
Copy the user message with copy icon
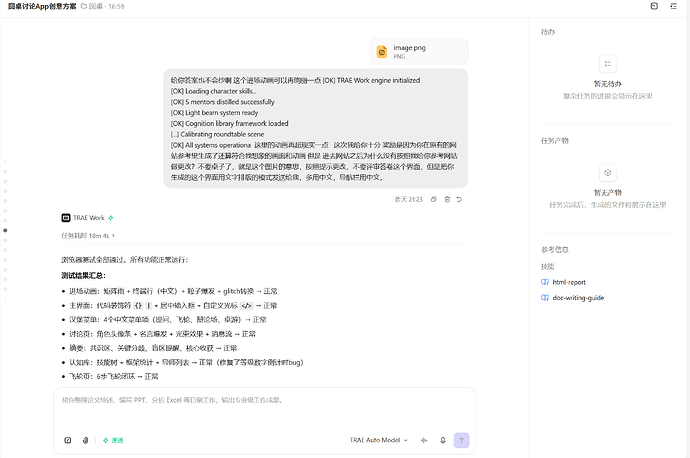(x=433, y=199)
